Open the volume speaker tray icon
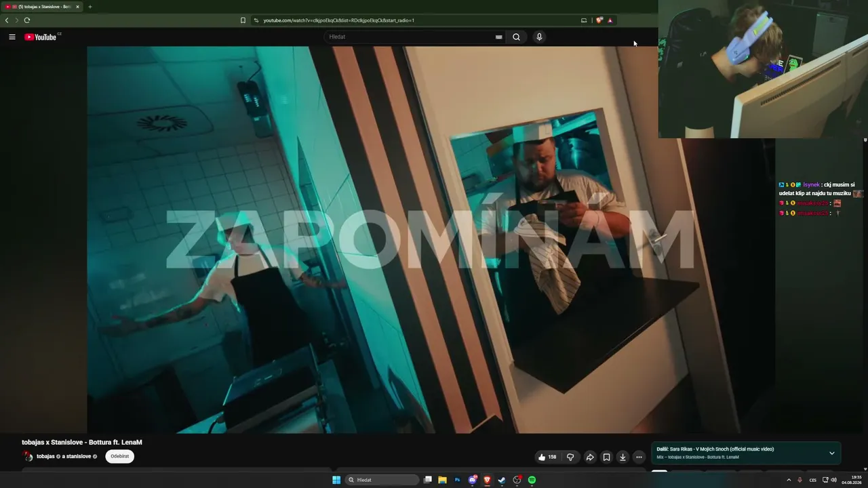The image size is (868, 488). tap(833, 480)
